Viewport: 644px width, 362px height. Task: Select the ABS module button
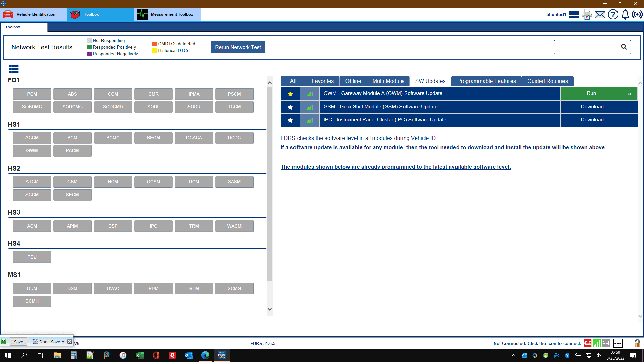72,94
